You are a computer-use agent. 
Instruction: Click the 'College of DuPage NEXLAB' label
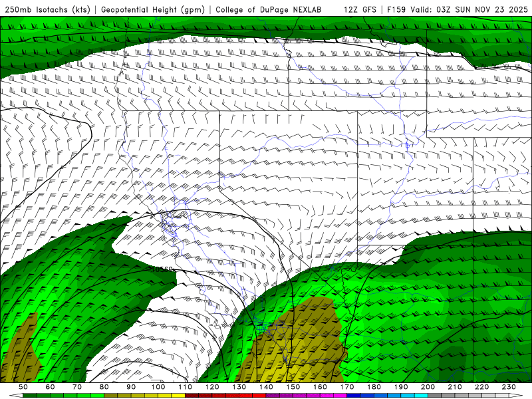(269, 10)
